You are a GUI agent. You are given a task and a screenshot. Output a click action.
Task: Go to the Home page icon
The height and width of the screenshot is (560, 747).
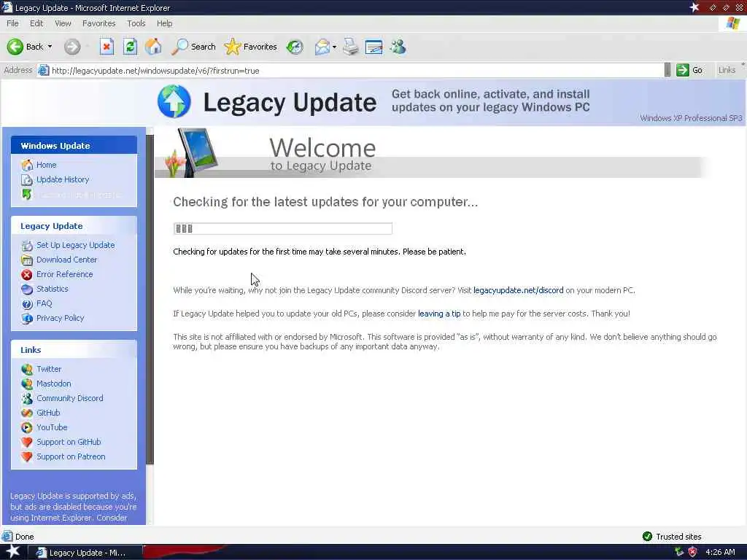153,47
